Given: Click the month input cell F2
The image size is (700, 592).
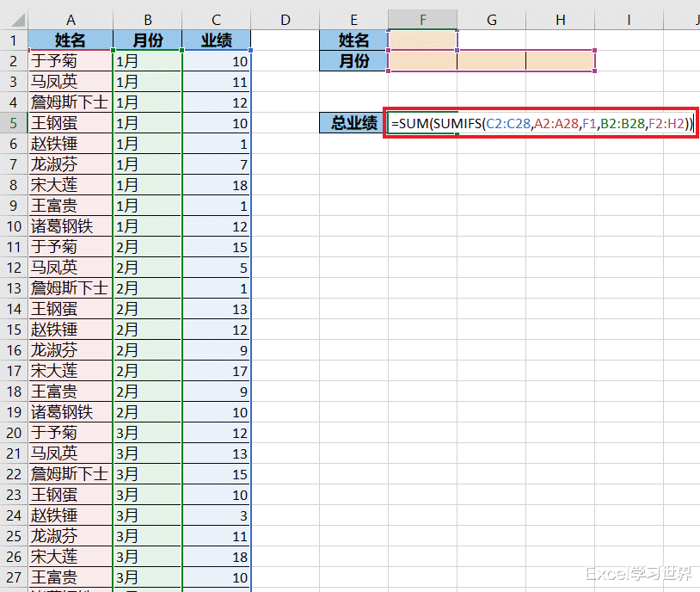Looking at the screenshot, I should tap(423, 61).
